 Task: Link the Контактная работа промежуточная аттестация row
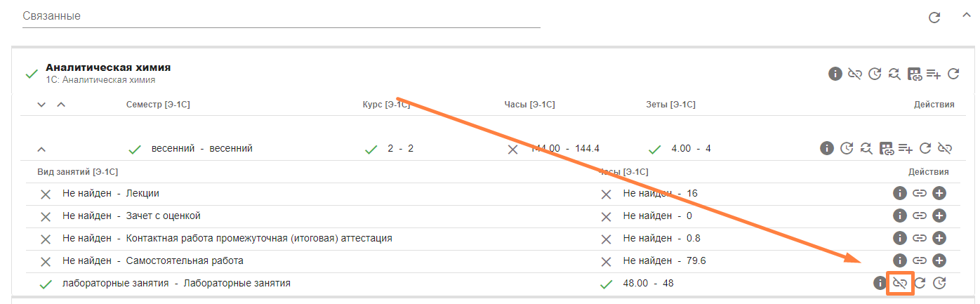pyautogui.click(x=920, y=238)
